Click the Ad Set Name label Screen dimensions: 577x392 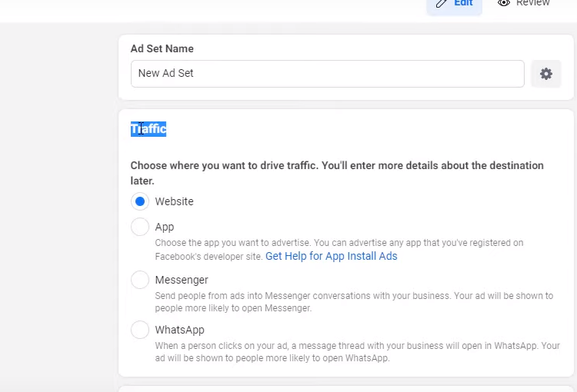162,48
